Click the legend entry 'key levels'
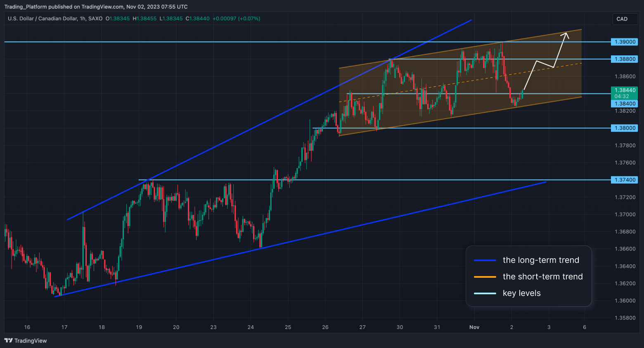This screenshot has height=348, width=644. point(521,293)
